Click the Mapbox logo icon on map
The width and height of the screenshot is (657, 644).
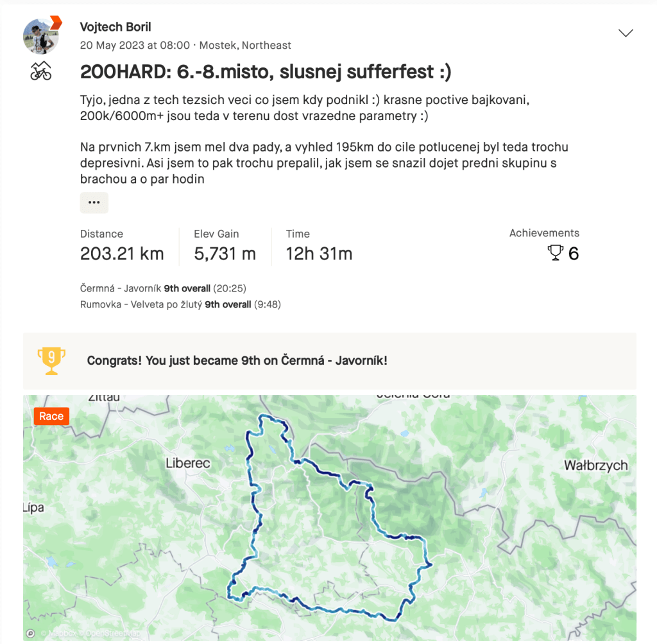[x=30, y=633]
